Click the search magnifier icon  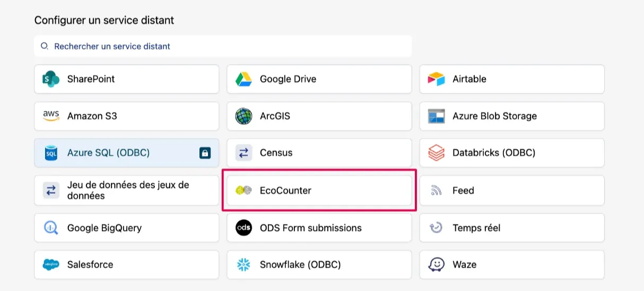45,46
